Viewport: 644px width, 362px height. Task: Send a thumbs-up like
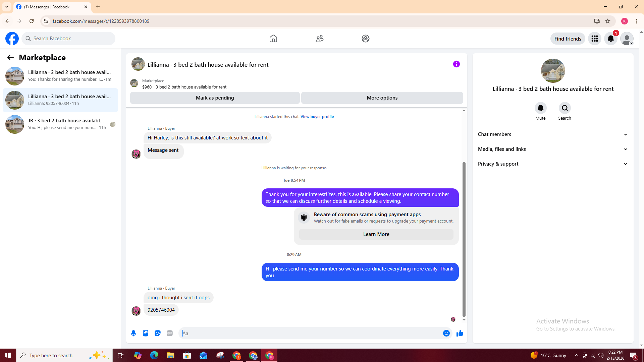click(460, 333)
